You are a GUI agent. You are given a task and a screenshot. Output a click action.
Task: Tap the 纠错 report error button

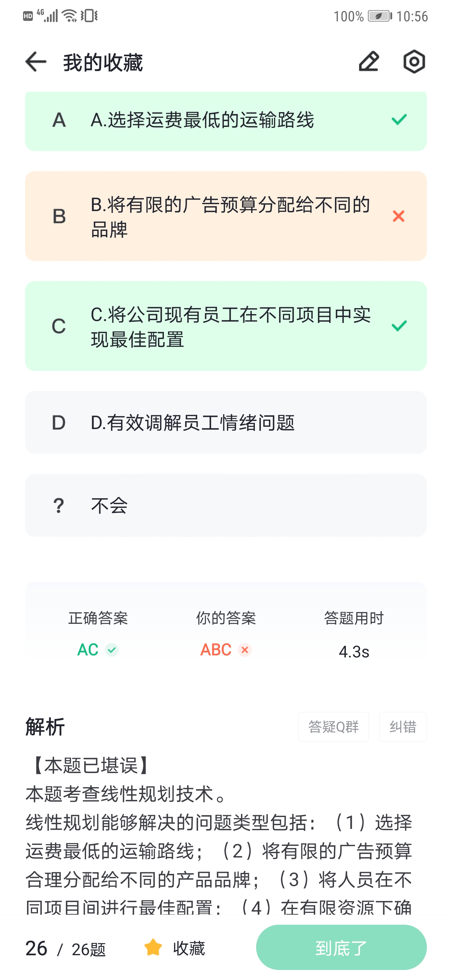pos(403,727)
